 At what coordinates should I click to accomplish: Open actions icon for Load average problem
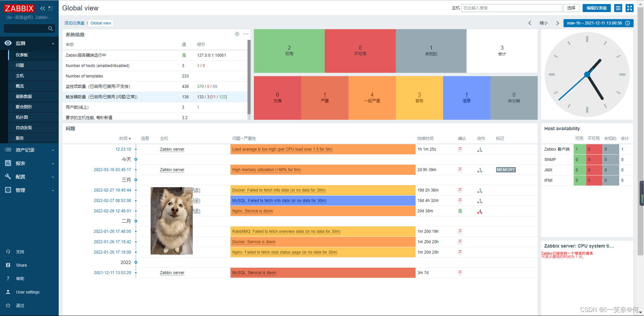click(x=480, y=150)
